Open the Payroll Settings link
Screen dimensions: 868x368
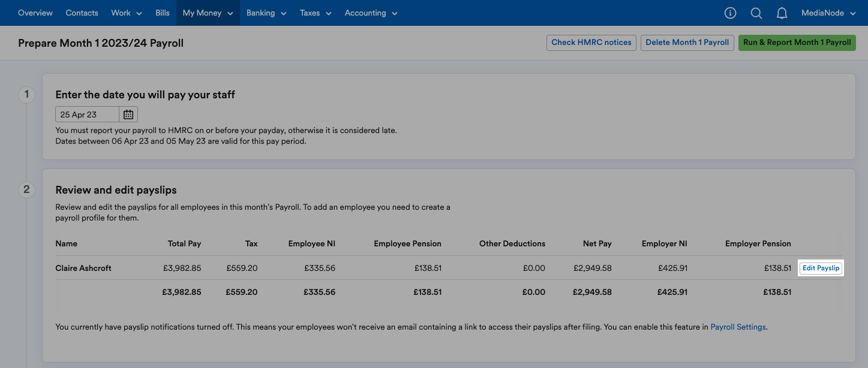coord(738,327)
